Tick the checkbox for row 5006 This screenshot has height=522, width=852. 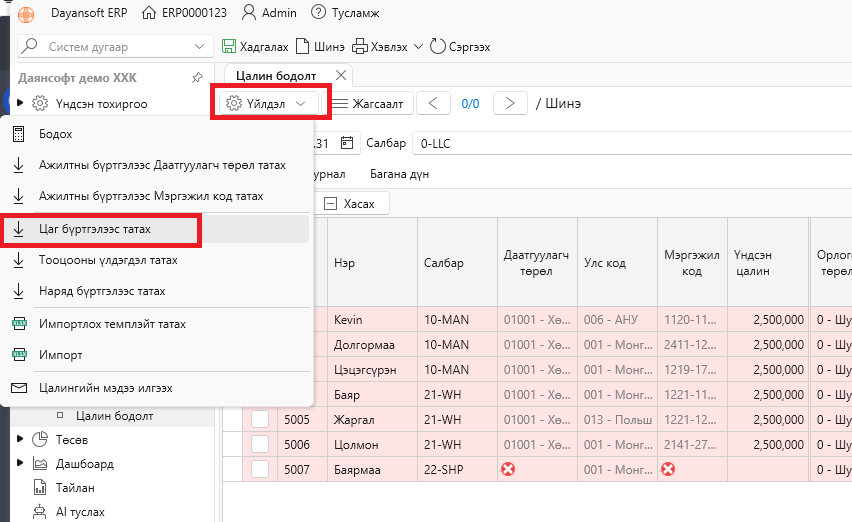(260, 444)
